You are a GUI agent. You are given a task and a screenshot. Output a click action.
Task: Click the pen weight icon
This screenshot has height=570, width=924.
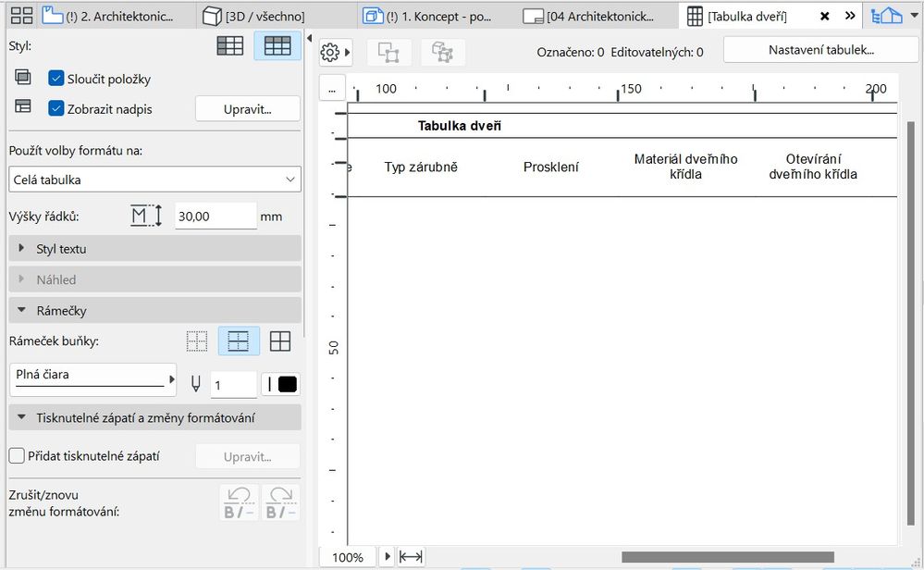[x=196, y=384]
